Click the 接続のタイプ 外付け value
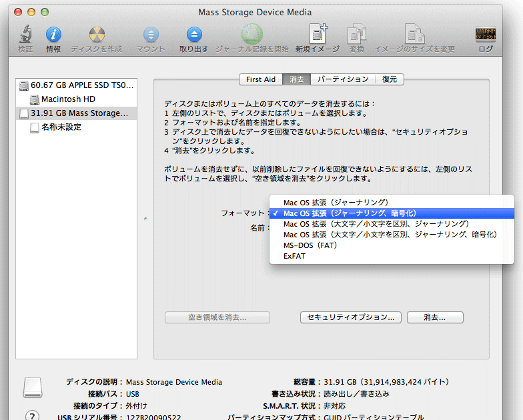This screenshot has height=420, width=523. (136, 406)
